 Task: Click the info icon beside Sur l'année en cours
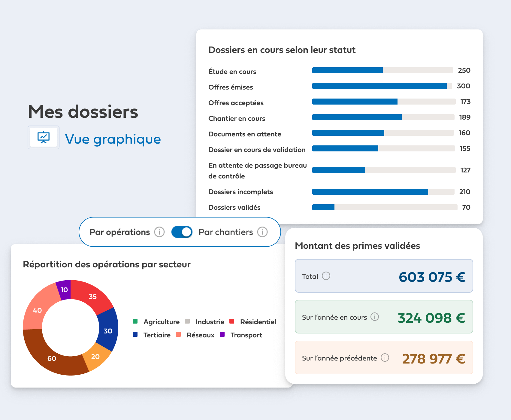375,317
